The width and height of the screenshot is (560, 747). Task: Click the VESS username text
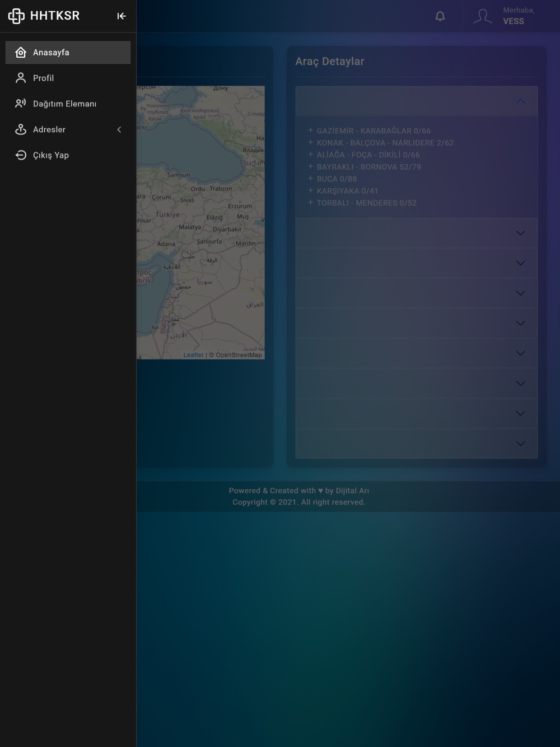tap(513, 21)
